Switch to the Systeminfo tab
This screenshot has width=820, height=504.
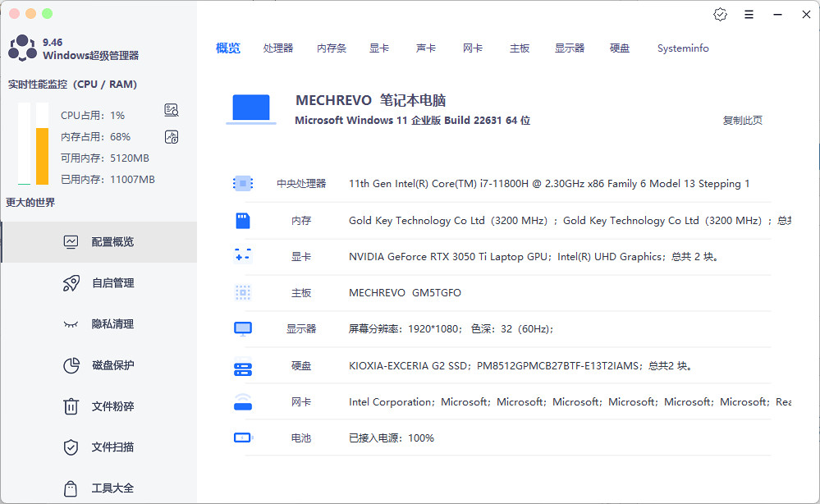point(683,48)
